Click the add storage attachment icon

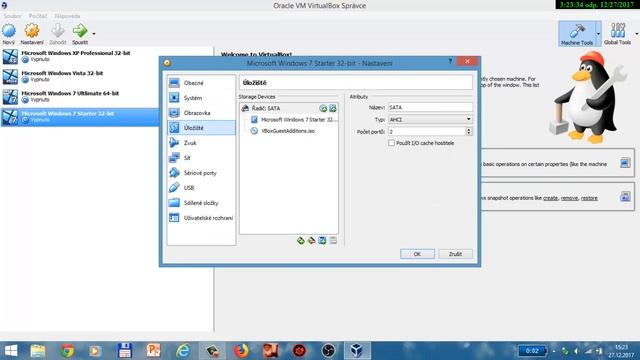coord(322,240)
